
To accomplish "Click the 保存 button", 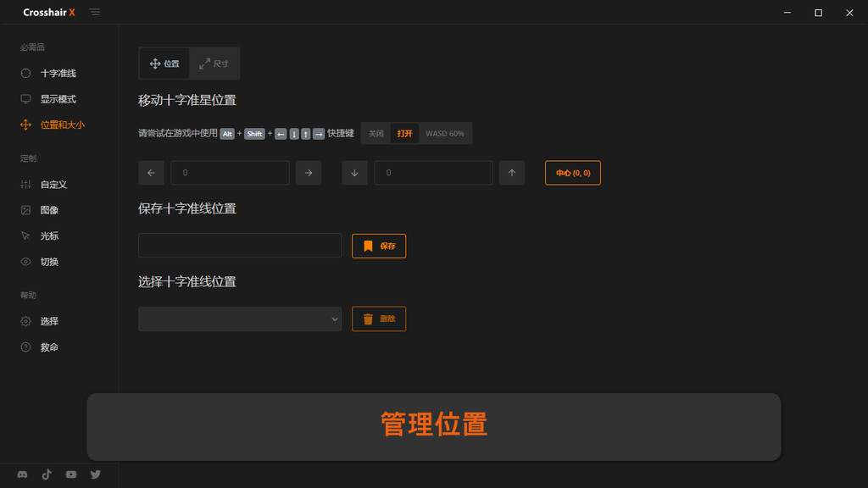I will [x=379, y=246].
